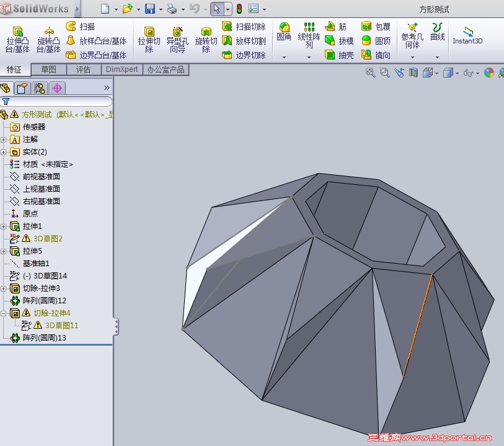
Task: Click the Options list icon in top toolbar
Action: pyautogui.click(x=254, y=9)
